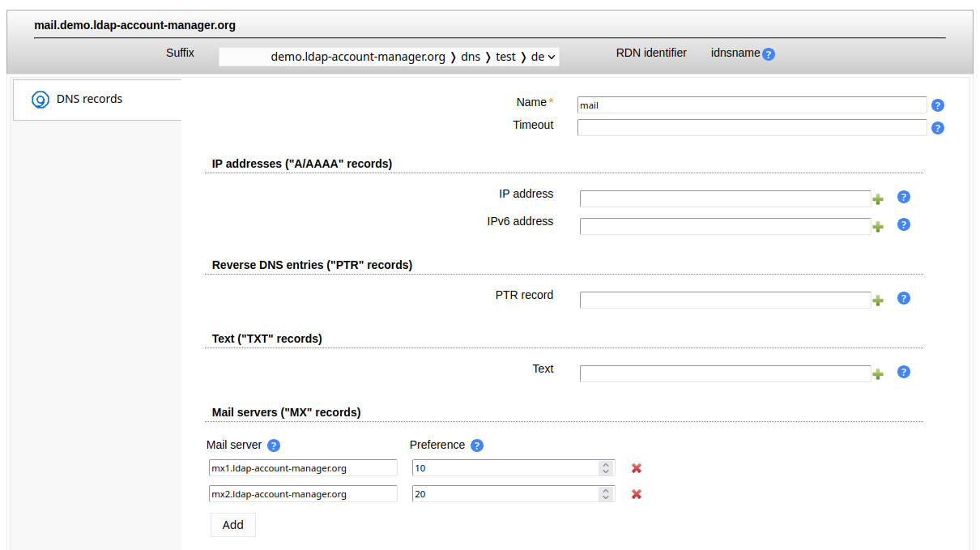Show help for Mail server column
The width and height of the screenshot is (980, 550).
[274, 446]
